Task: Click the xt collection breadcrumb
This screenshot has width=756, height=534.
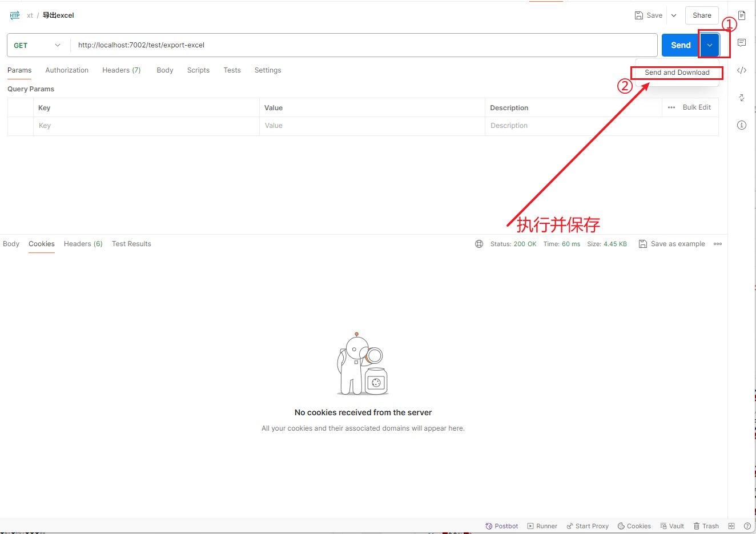Action: (x=30, y=15)
